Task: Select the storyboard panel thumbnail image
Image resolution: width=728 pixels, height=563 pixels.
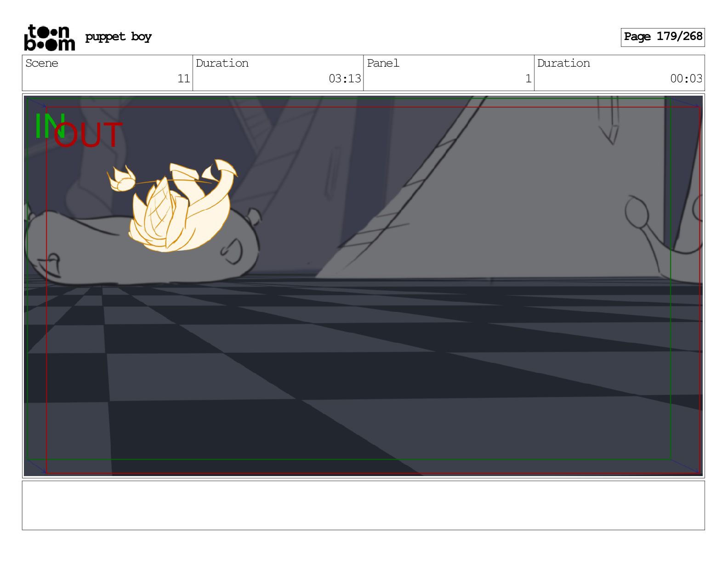Action: [x=363, y=286]
